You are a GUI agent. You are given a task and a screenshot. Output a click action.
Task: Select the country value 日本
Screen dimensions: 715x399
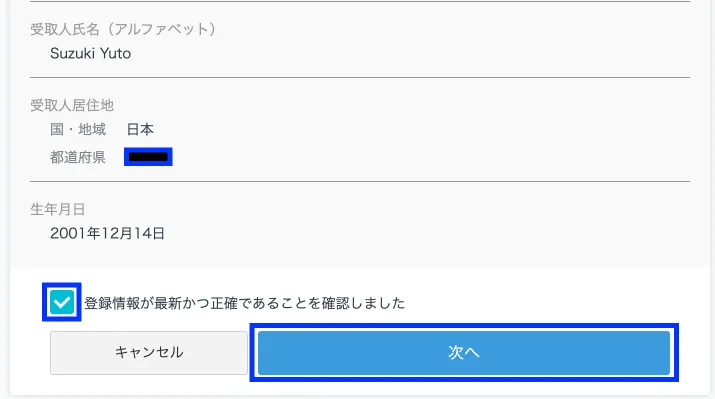[140, 130]
